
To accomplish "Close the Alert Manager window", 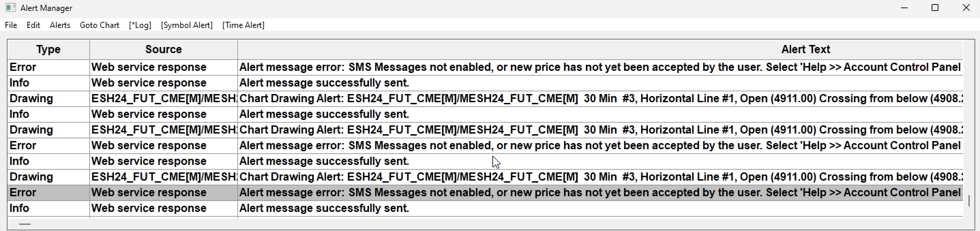I will click(966, 7).
